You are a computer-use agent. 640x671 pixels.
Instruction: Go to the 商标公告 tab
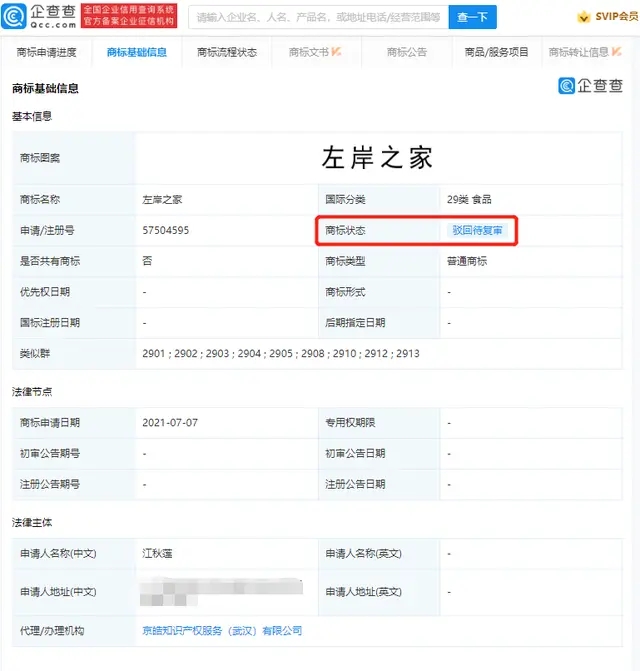(x=407, y=52)
